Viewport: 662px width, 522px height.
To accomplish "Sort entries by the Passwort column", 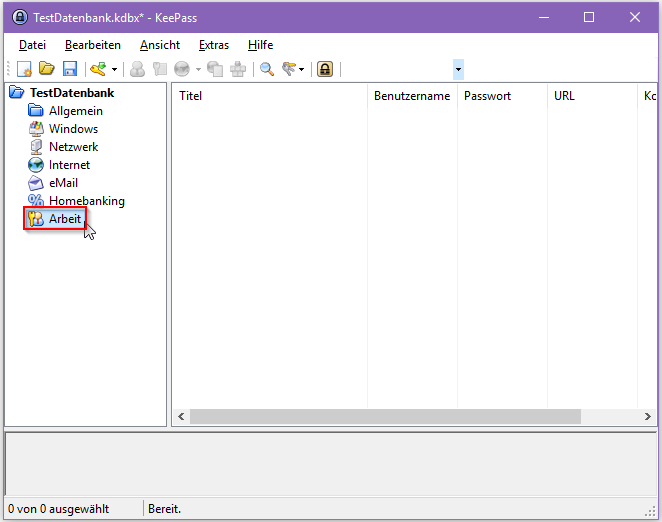I will pos(502,96).
